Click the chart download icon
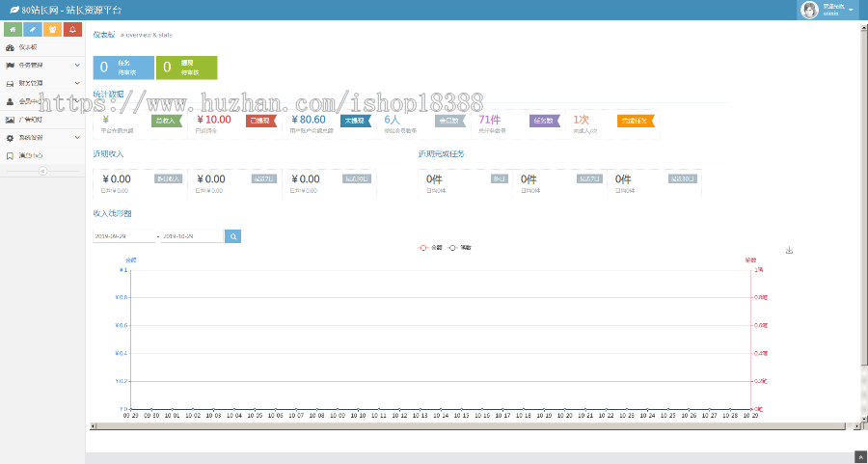The height and width of the screenshot is (464, 868). click(x=789, y=251)
